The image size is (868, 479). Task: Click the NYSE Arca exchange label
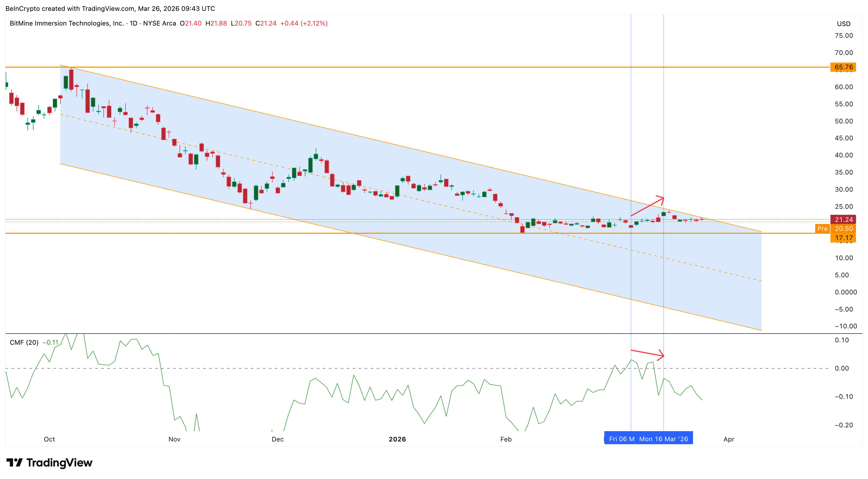click(159, 23)
